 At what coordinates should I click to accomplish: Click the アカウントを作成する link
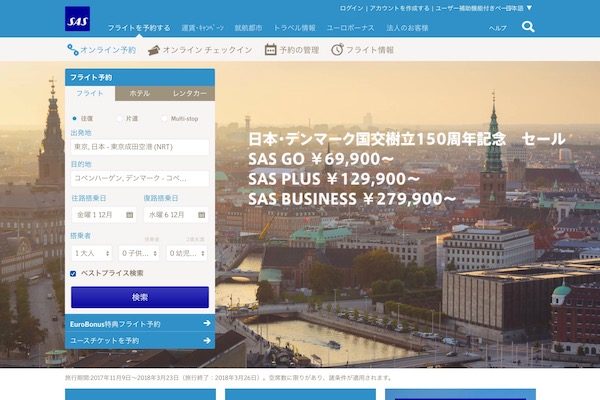[x=399, y=8]
